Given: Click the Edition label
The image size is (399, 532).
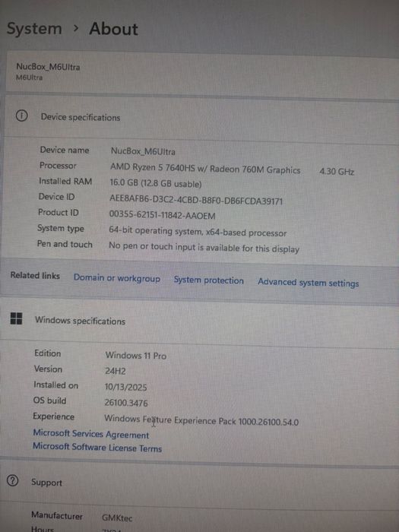Looking at the screenshot, I should tap(47, 353).
